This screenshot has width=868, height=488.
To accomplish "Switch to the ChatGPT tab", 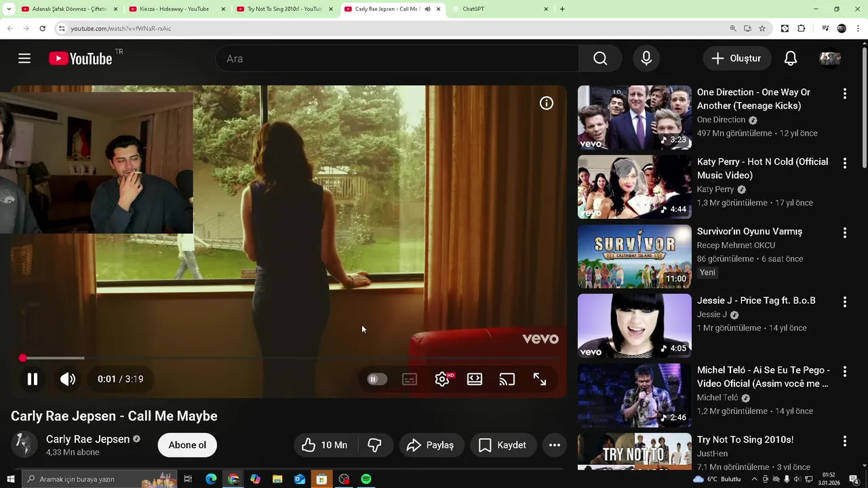I will [500, 9].
